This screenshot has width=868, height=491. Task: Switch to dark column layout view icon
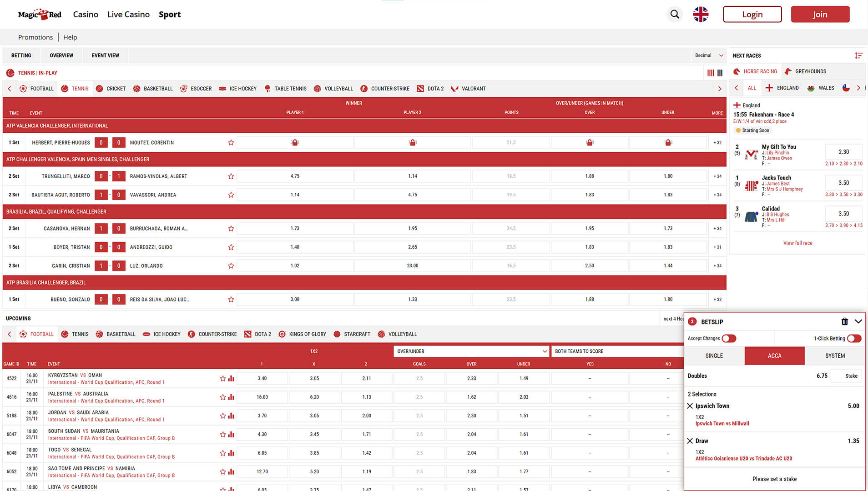pyautogui.click(x=720, y=73)
